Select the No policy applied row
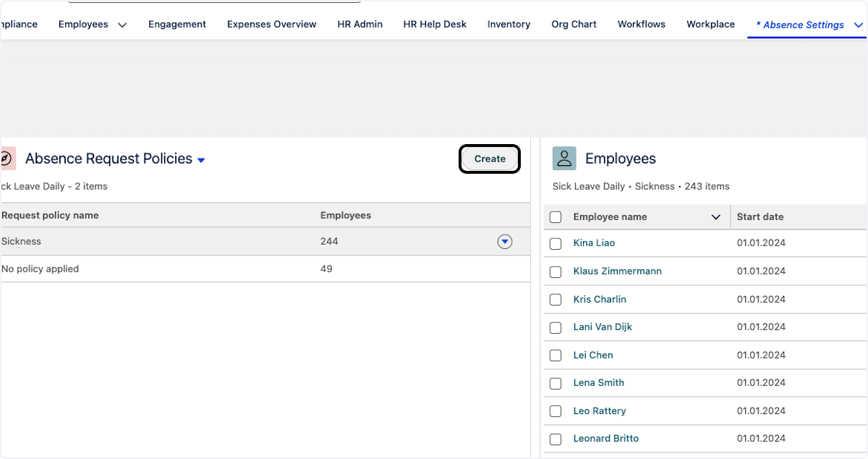Image resolution: width=868 pixels, height=459 pixels. pos(41,269)
